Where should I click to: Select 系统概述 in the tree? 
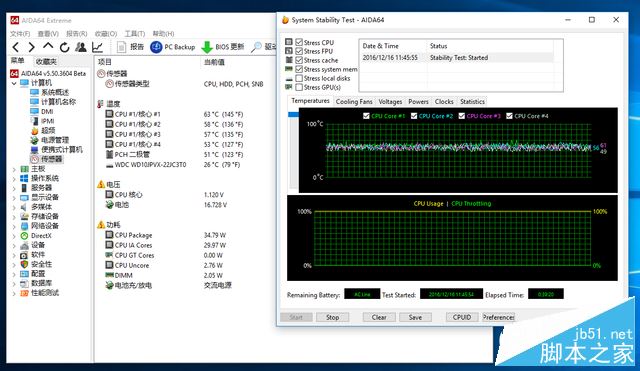pyautogui.click(x=55, y=92)
